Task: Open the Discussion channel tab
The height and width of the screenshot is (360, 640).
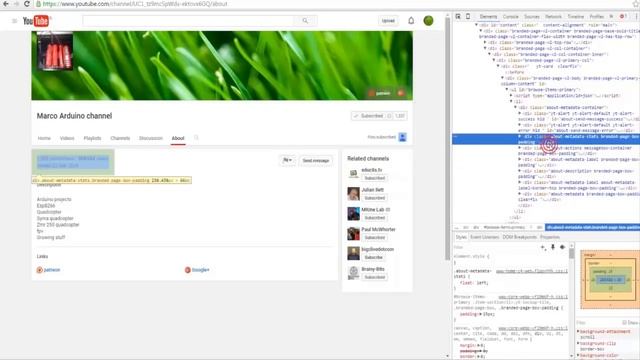Action: tap(151, 138)
